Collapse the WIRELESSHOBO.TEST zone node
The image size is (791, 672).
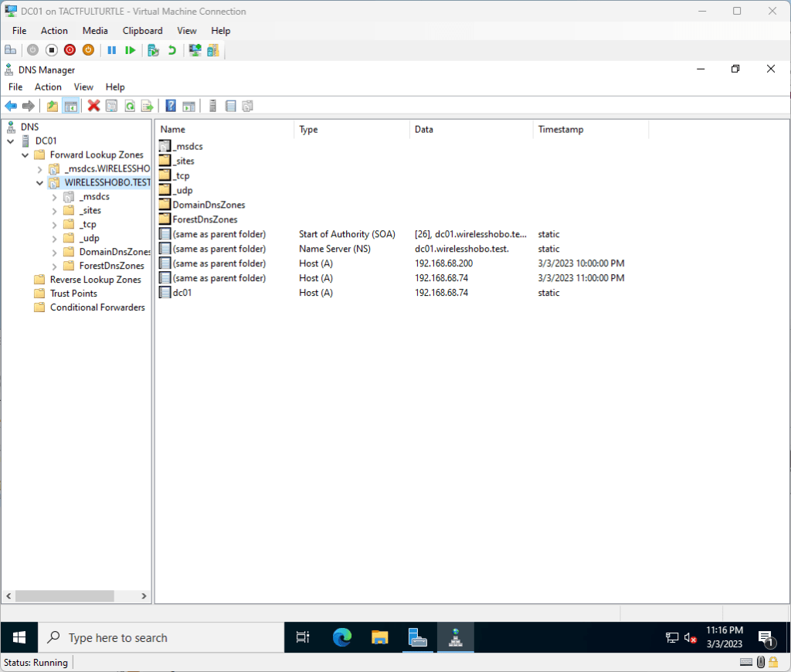(40, 183)
